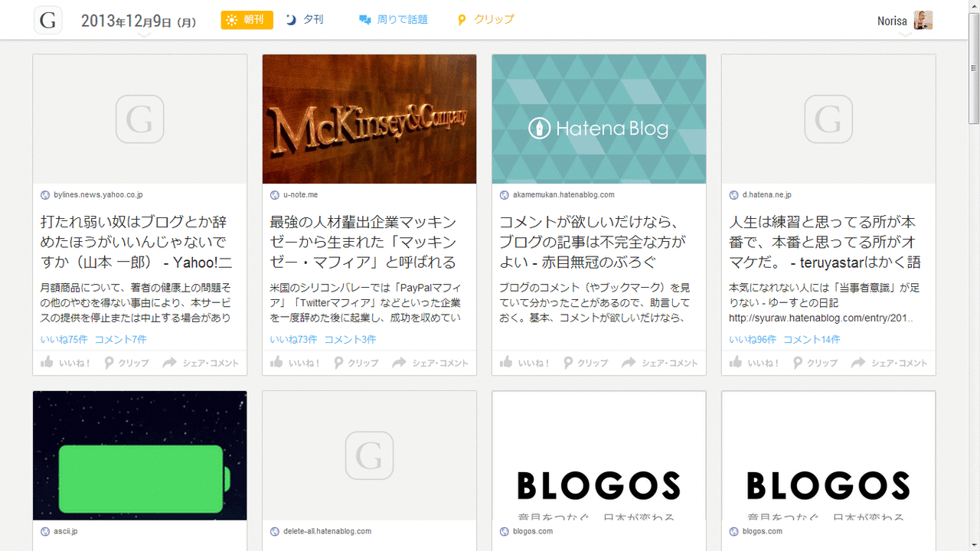Open article コメントが欲しいだけなら headline

tap(593, 243)
